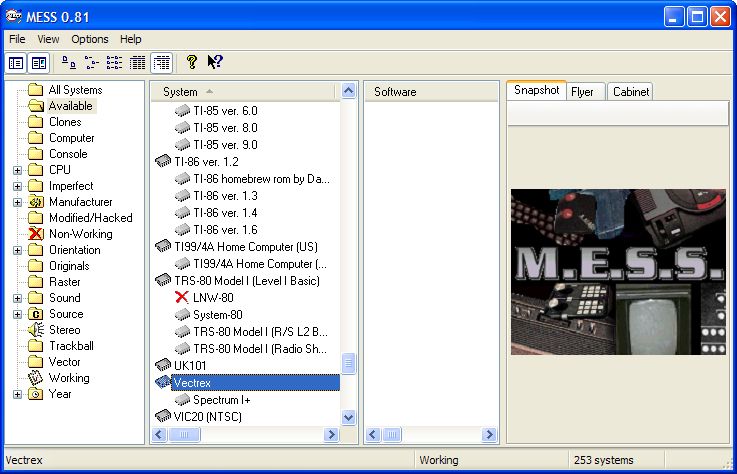Open the View menu

pos(48,39)
